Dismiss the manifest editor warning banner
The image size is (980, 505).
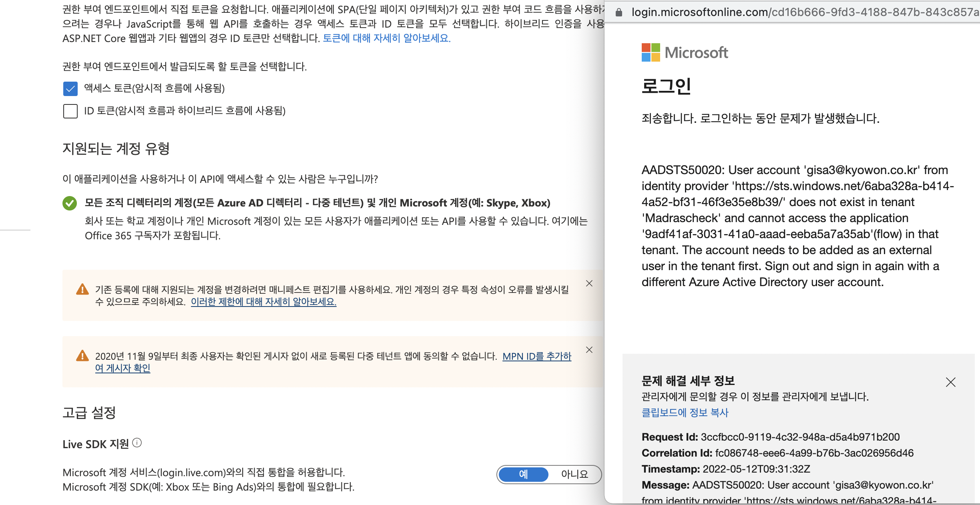coord(589,284)
